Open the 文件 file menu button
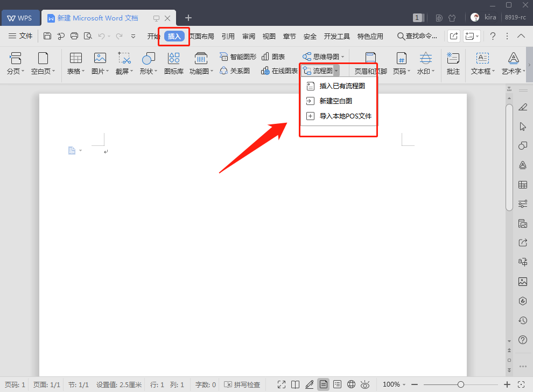 coord(20,36)
